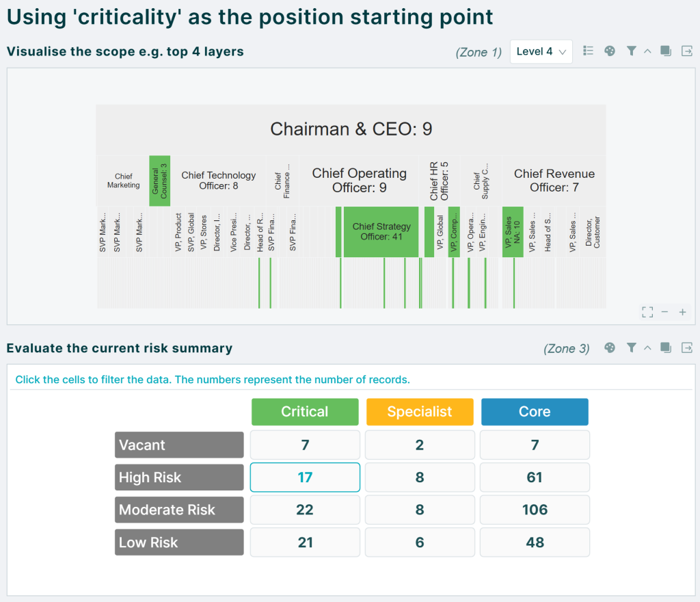
Task: Click the filter funnel icon in Zone 3
Action: [631, 348]
